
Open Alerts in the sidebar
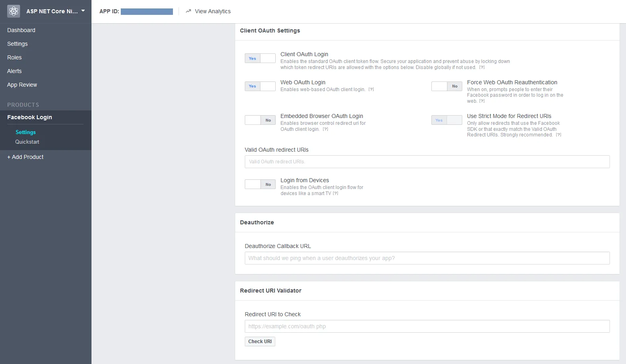pos(14,71)
